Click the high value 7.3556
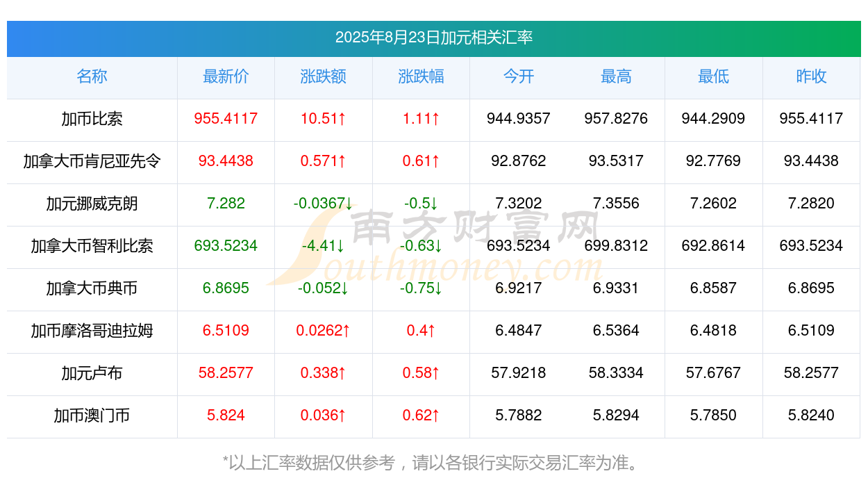868x485 pixels. [x=616, y=204]
